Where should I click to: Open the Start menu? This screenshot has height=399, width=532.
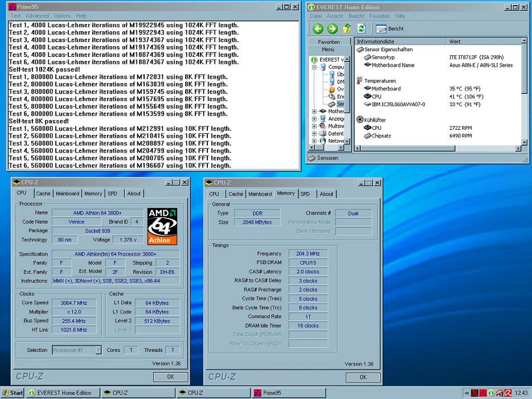(x=13, y=393)
